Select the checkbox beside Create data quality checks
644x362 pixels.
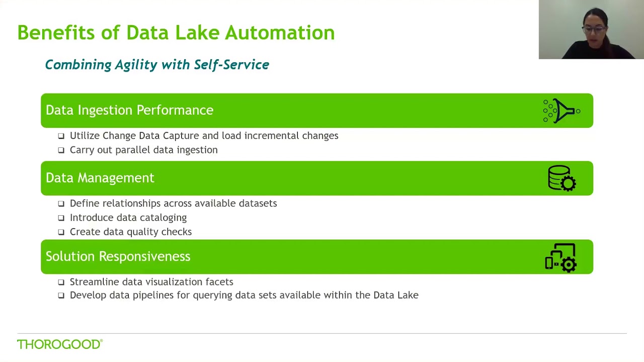[61, 232]
